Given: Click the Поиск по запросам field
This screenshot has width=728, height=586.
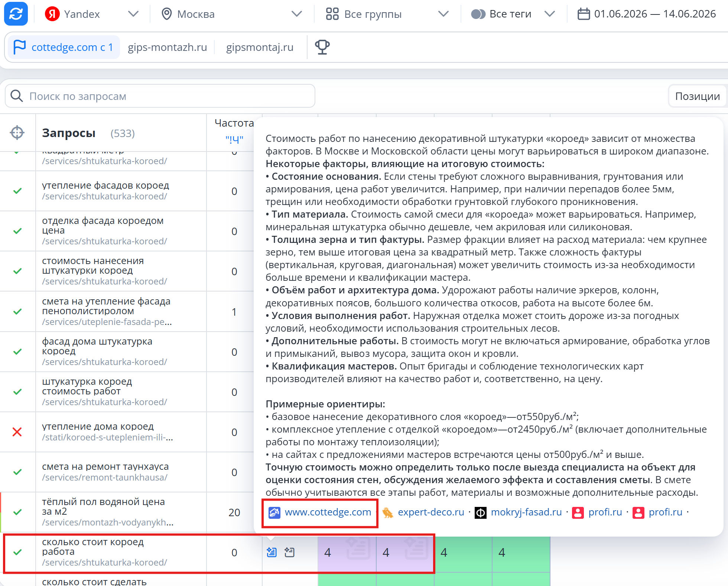Looking at the screenshot, I should (x=160, y=96).
